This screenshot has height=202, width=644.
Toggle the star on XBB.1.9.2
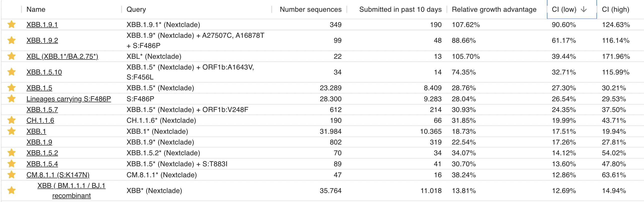pyautogui.click(x=11, y=40)
